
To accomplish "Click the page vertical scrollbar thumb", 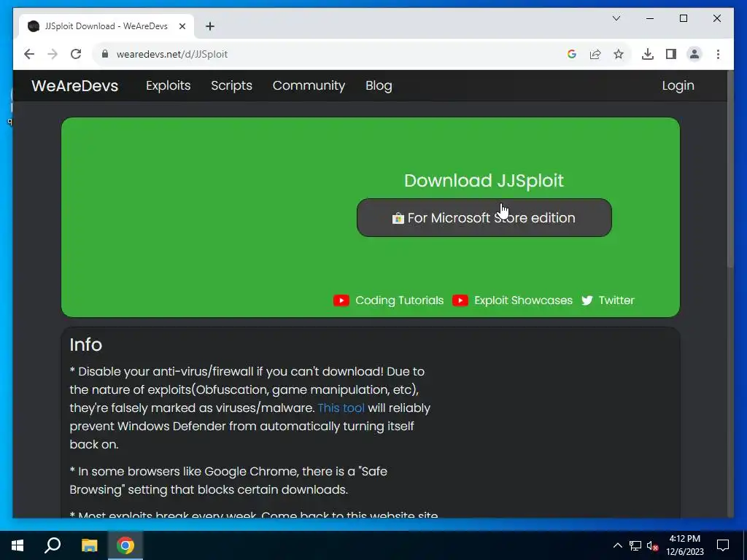I will pos(729,169).
